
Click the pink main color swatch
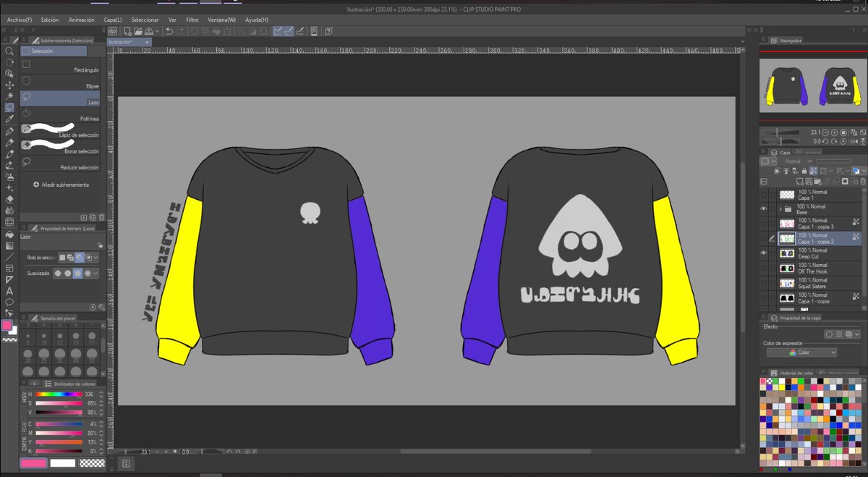[x=32, y=463]
